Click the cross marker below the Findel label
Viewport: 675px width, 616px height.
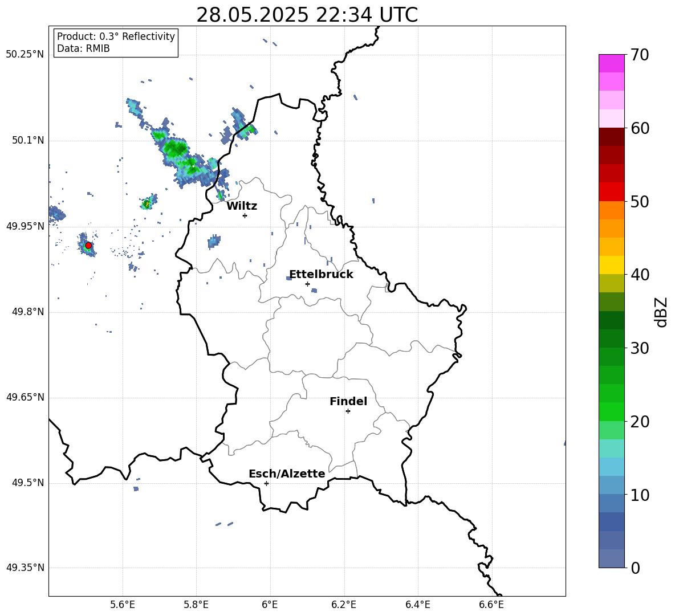pos(348,411)
